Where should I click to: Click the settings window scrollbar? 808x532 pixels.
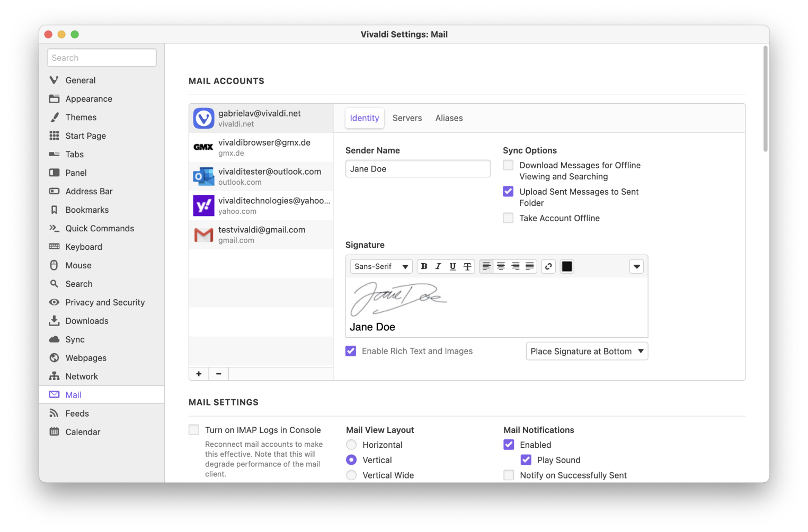766,98
